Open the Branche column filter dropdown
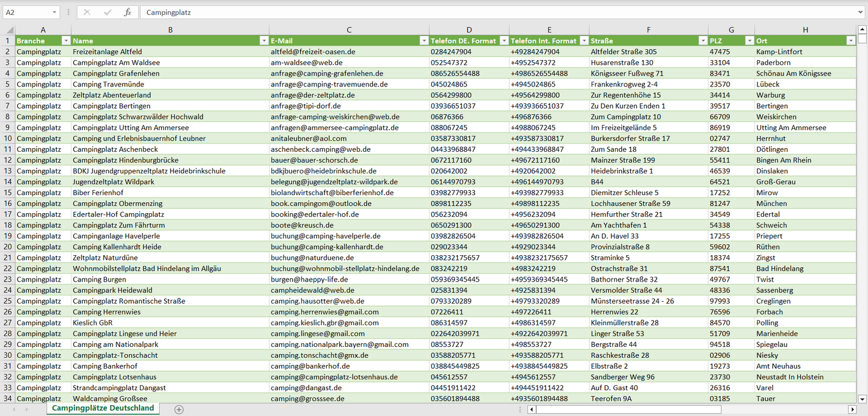Image resolution: width=868 pixels, height=416 pixels. click(65, 41)
